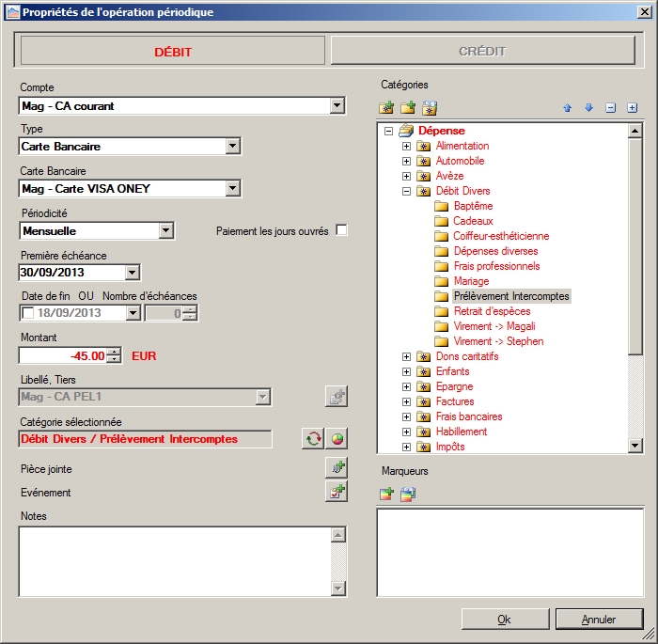Click the Mariage folder icon
The image size is (658, 644).
(441, 281)
